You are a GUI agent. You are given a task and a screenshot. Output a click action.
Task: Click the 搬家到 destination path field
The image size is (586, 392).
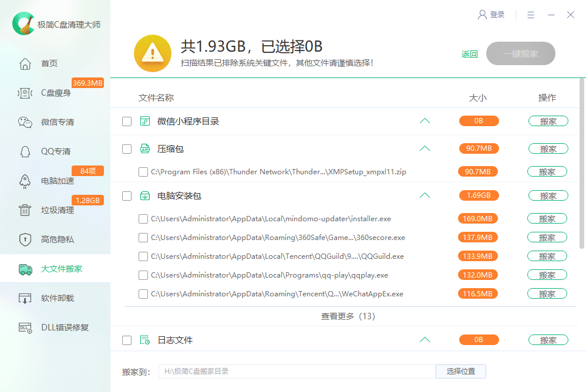[294, 371]
